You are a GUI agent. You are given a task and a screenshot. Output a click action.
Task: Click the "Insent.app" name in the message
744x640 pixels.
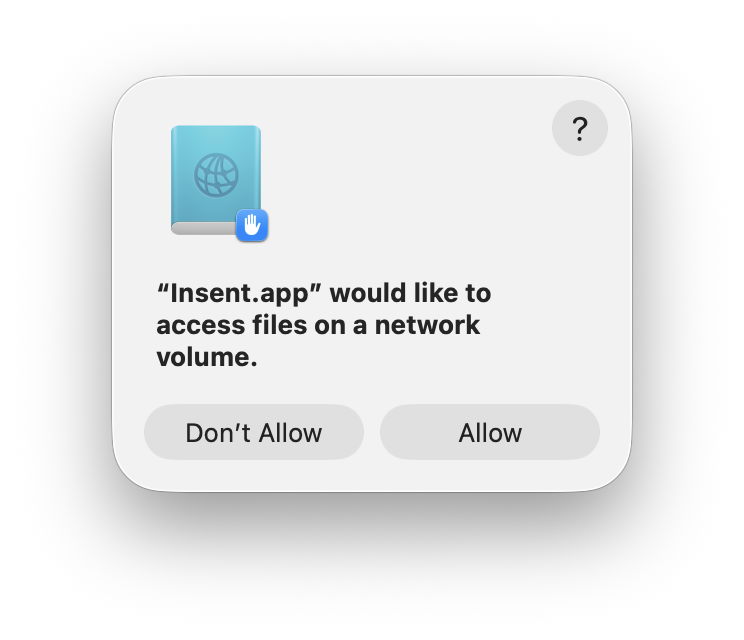(239, 293)
